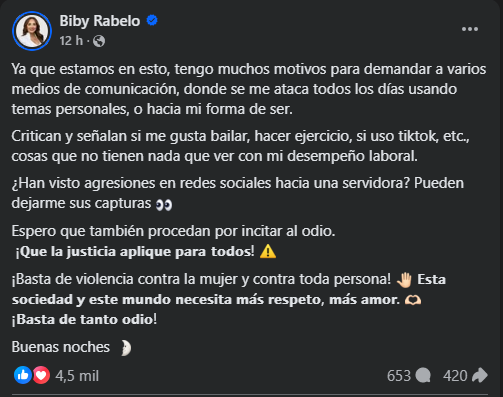Click the public globe privacy icon
Viewport: 503px width, 397px height.
coord(99,41)
